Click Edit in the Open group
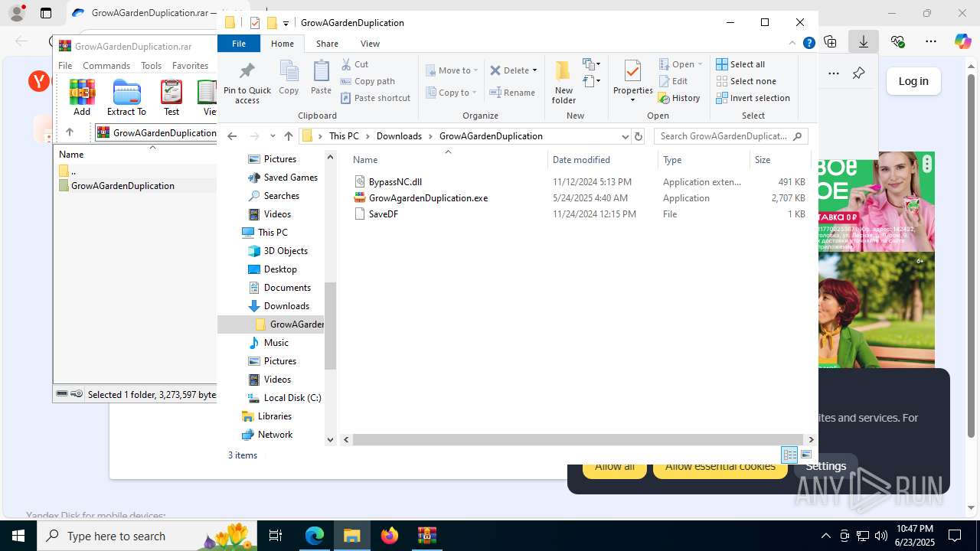 tap(672, 81)
